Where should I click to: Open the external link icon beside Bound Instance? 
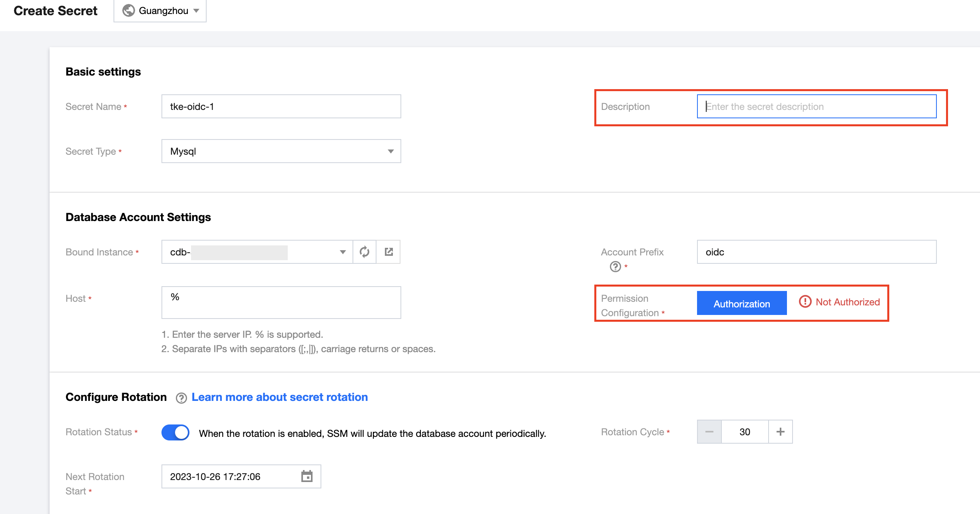388,252
